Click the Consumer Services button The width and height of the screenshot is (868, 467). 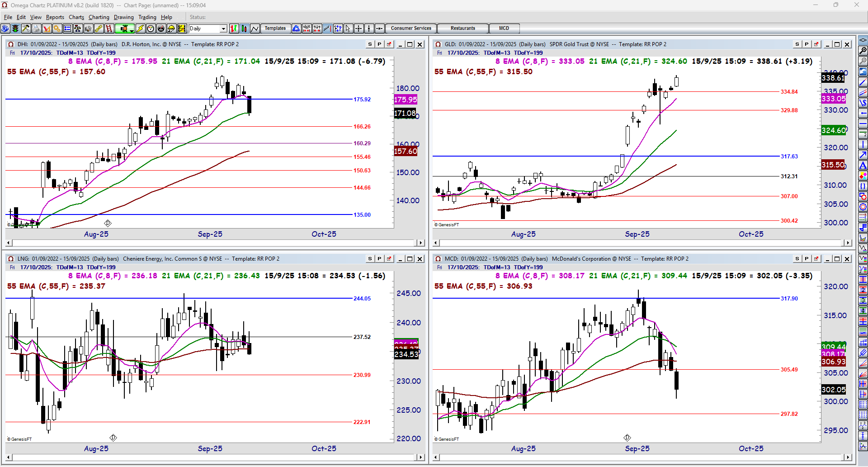411,29
